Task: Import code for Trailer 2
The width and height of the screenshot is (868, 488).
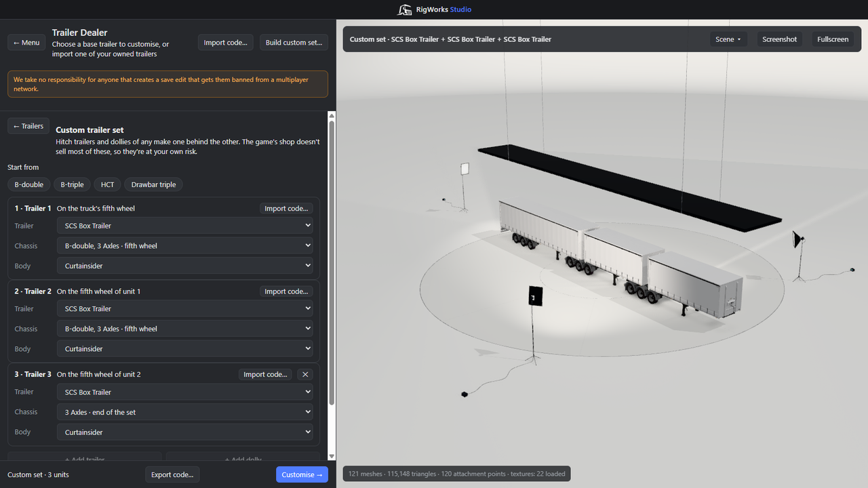Action: click(286, 291)
